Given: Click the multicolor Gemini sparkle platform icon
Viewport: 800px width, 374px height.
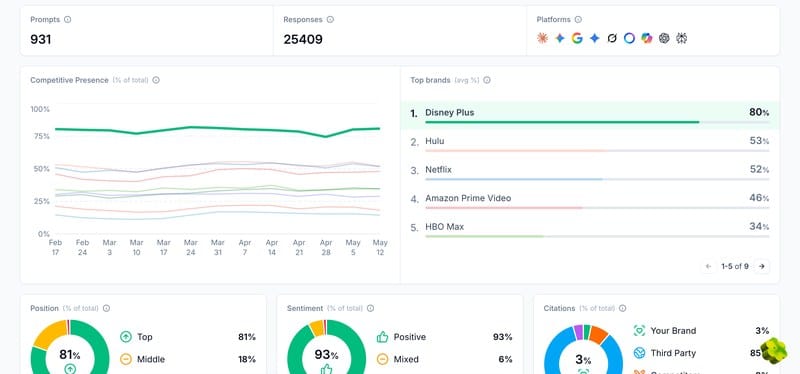Looking at the screenshot, I should point(560,38).
